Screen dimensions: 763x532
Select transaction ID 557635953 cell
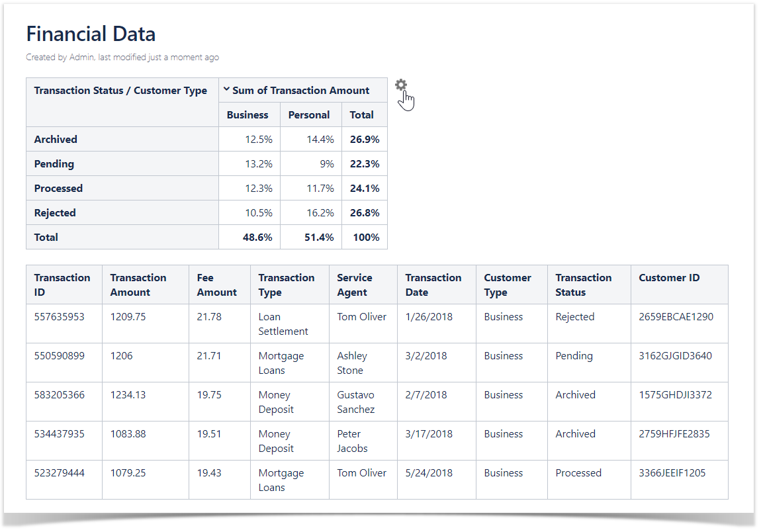[60, 317]
